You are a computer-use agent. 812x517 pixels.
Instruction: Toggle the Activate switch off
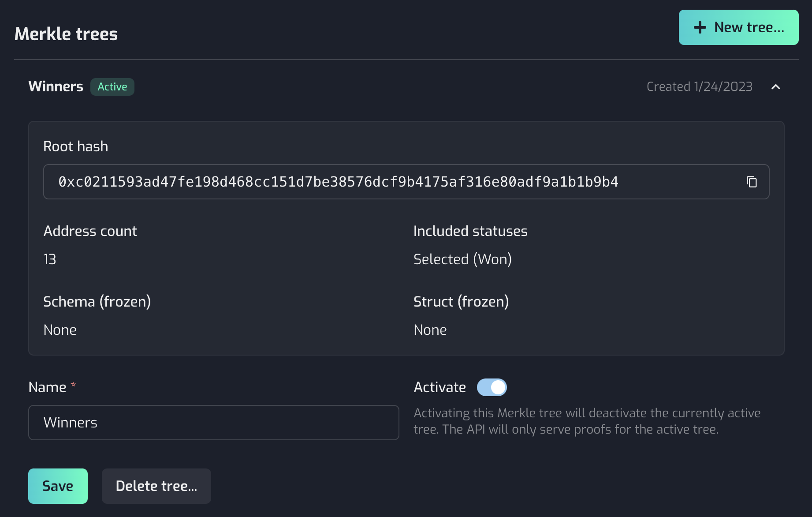pyautogui.click(x=492, y=387)
